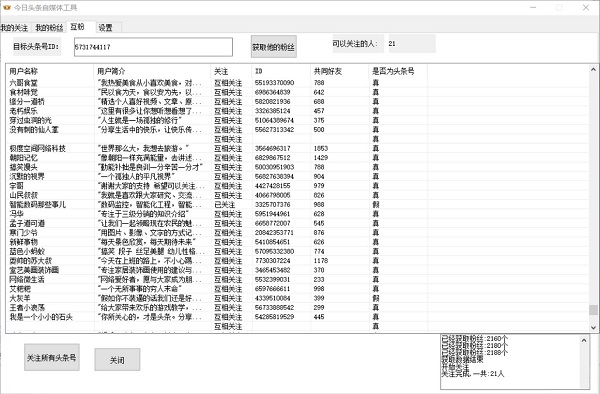Click the 目标头条号ID label
Screen dimensions: 600x394
(x=36, y=47)
